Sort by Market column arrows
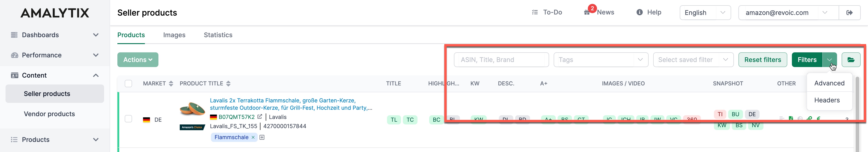Image resolution: width=868 pixels, height=152 pixels. pyautogui.click(x=171, y=83)
